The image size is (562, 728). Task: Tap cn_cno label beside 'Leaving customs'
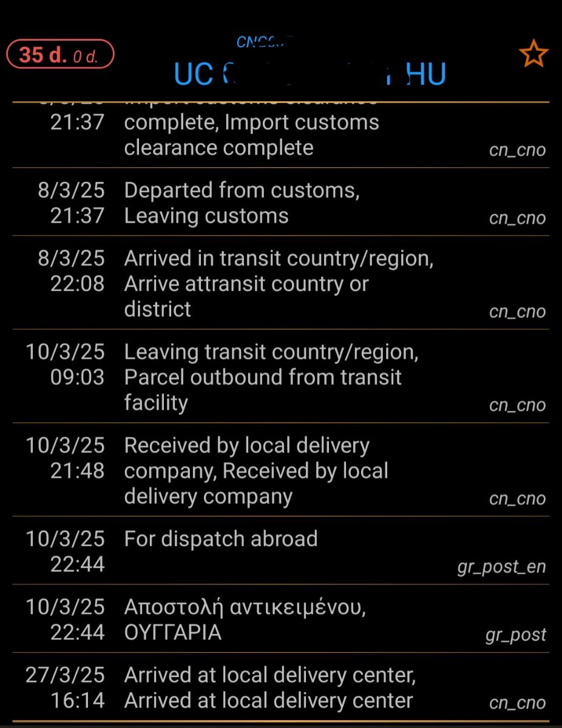(517, 218)
